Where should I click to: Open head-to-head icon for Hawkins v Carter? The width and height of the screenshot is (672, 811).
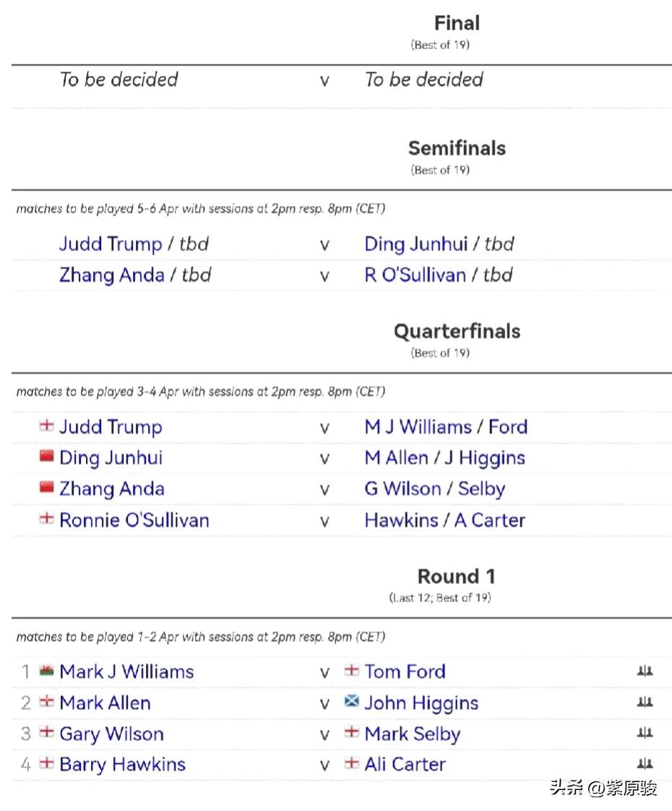point(645,763)
